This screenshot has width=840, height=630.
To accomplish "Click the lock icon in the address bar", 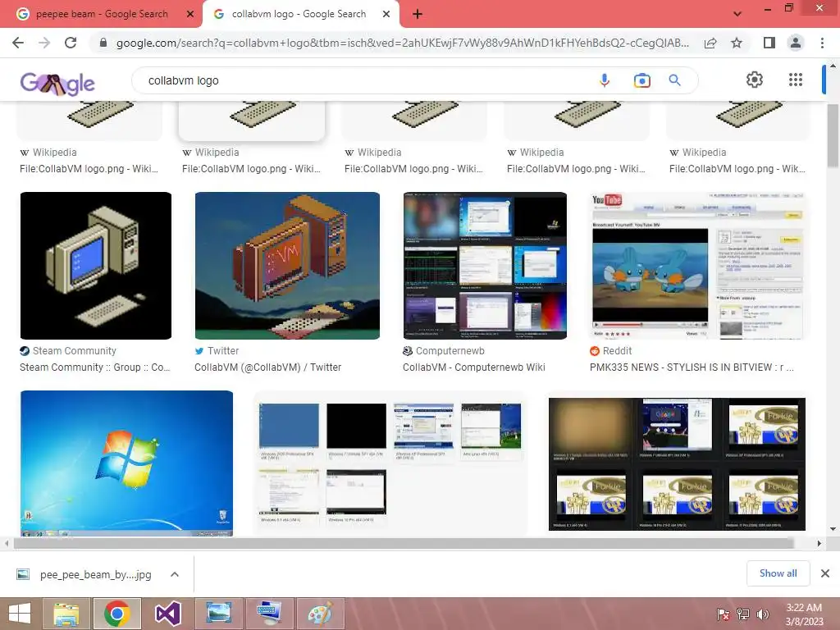I will pos(103,43).
